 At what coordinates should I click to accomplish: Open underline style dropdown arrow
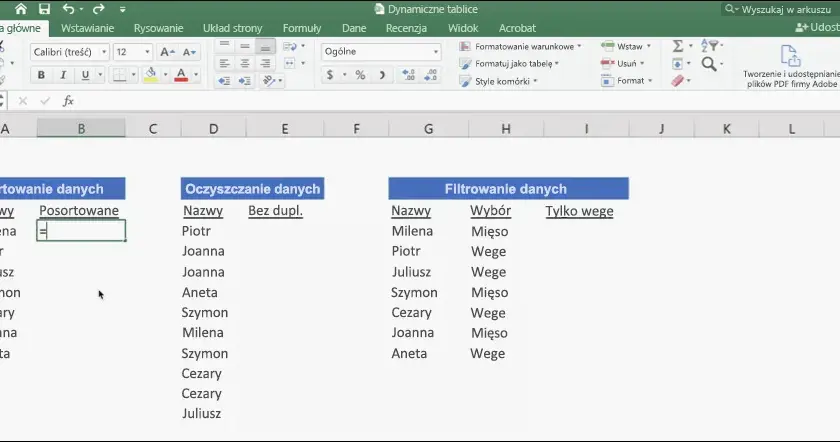[x=100, y=75]
